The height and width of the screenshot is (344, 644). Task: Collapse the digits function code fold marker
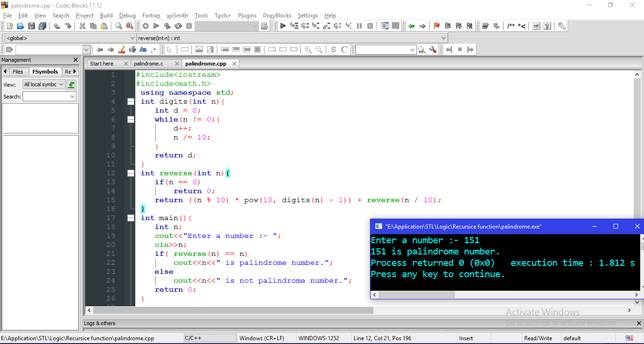[131, 101]
